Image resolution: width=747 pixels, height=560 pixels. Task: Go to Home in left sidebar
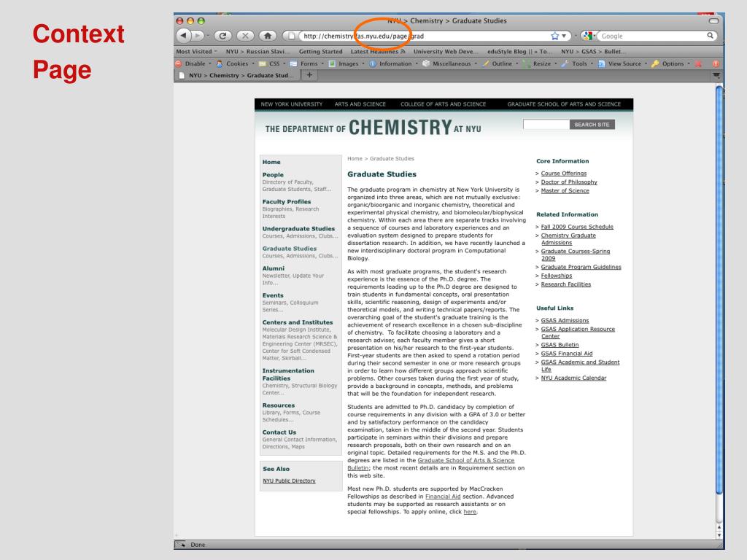tap(271, 162)
